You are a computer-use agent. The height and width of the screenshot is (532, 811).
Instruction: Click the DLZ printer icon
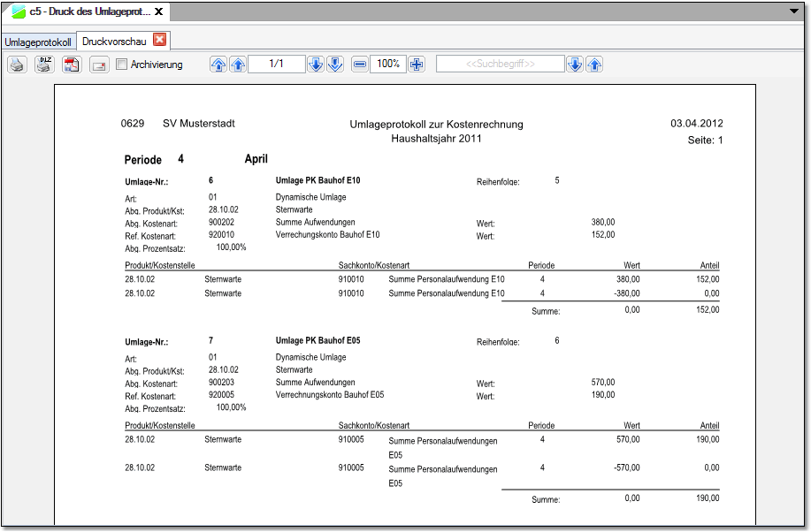coord(44,65)
